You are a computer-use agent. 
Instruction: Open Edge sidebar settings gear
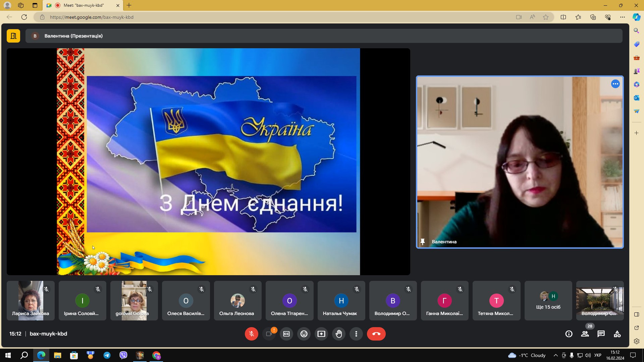pyautogui.click(x=636, y=341)
